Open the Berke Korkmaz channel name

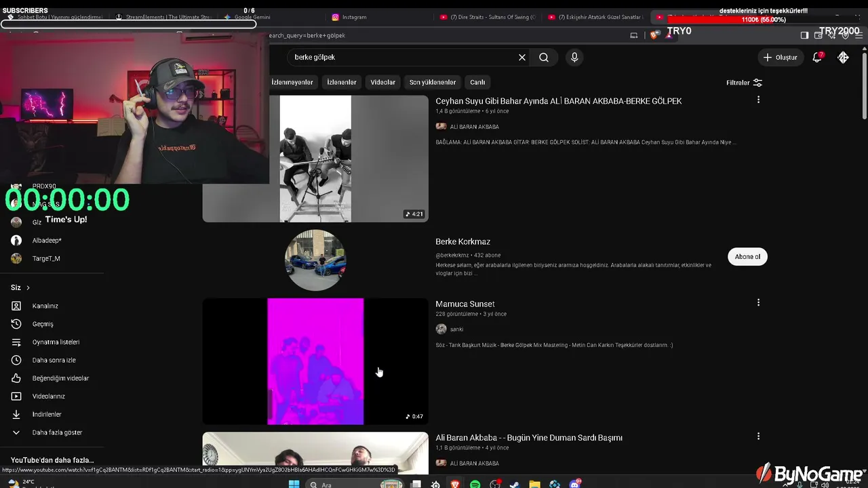(x=462, y=242)
